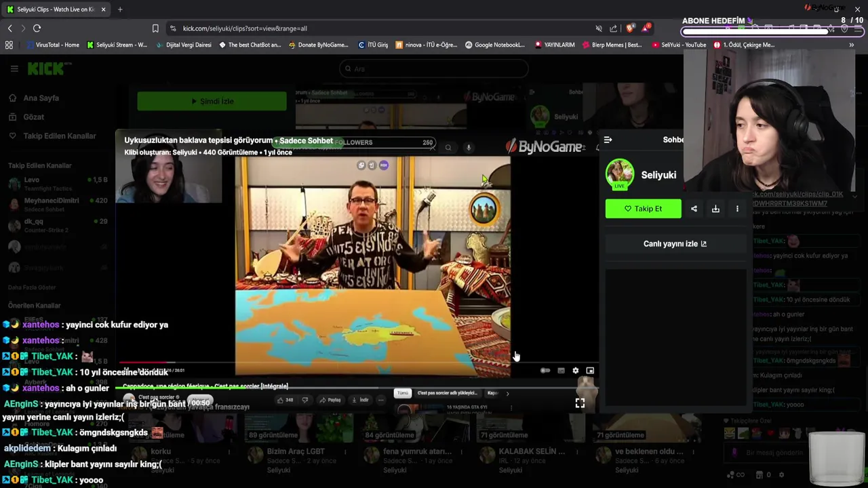Open the VirusTotal - Home bookmark
This screenshot has width=868, height=488.
(53, 45)
